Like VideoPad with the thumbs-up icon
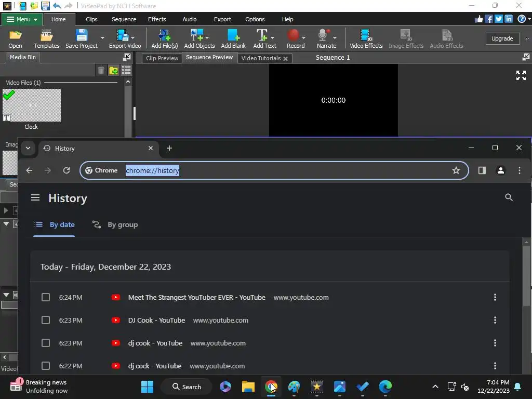This screenshot has width=532, height=399. pos(478,19)
